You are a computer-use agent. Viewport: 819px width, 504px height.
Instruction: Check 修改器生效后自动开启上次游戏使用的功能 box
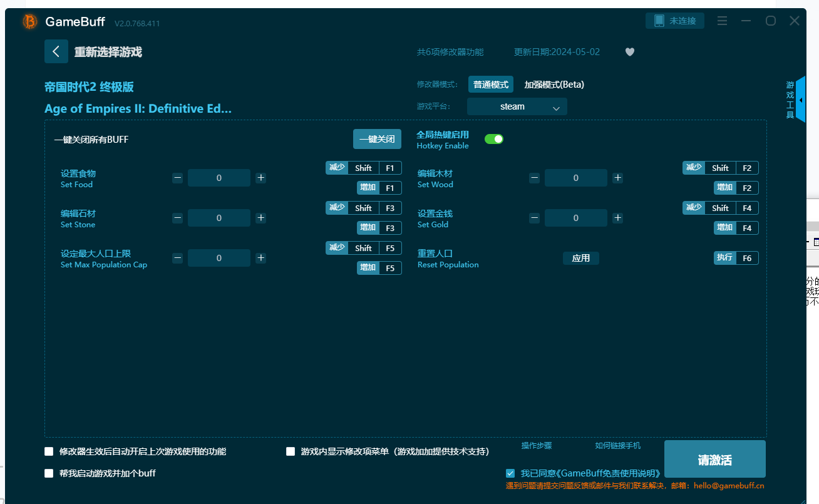coord(49,451)
